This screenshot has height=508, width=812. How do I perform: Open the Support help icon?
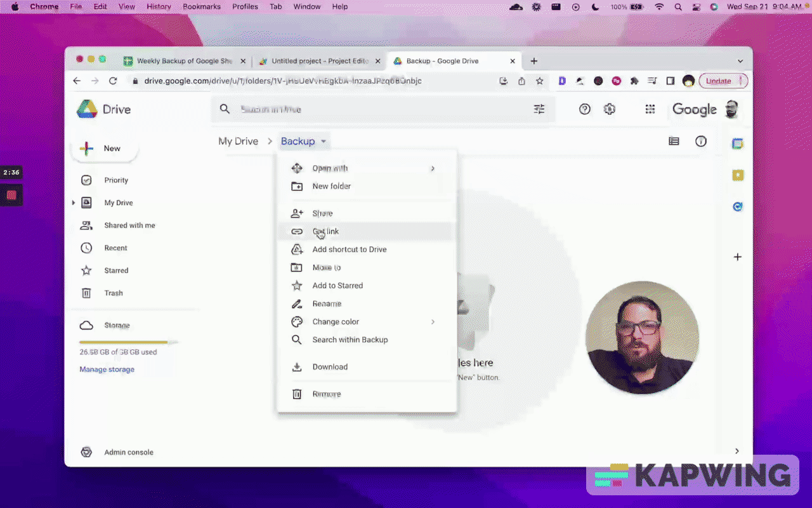(x=585, y=109)
